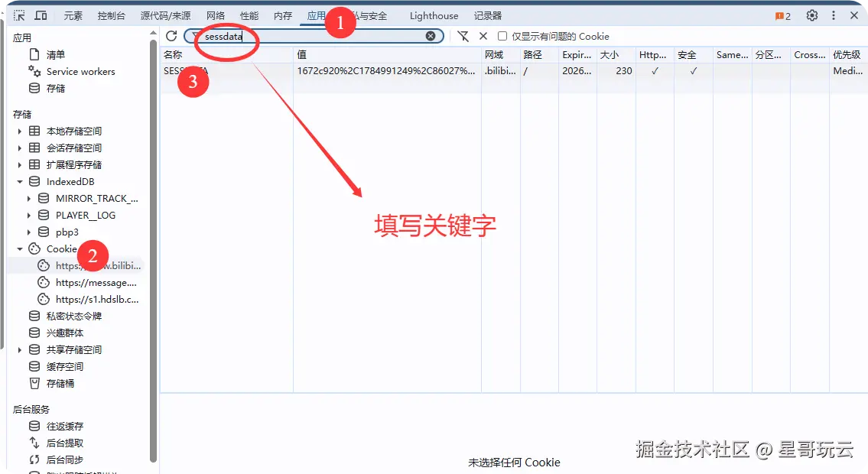This screenshot has height=474, width=868.
Task: Sort cookies by 路径 column header
Action: pyautogui.click(x=539, y=55)
